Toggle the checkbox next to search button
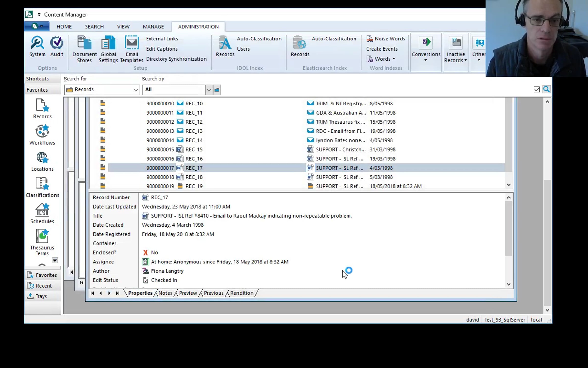Screen dimensions: 588x368 click(537, 90)
